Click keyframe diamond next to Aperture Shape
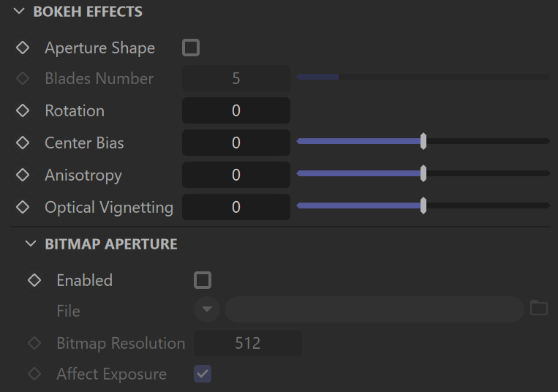Screen dimensions: 558x392 (x=23, y=48)
